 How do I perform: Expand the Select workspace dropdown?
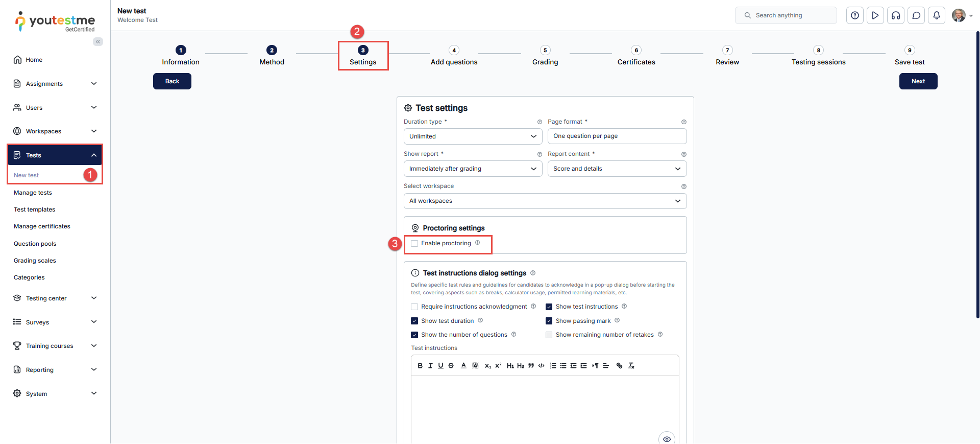545,201
